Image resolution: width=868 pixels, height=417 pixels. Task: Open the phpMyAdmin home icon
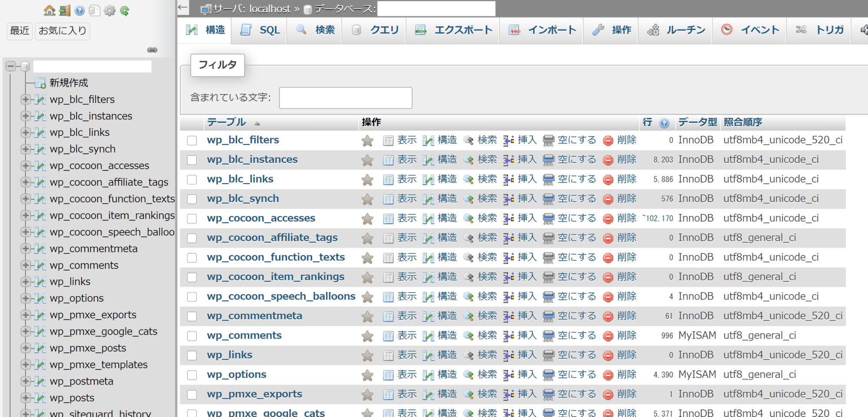pos(50,10)
